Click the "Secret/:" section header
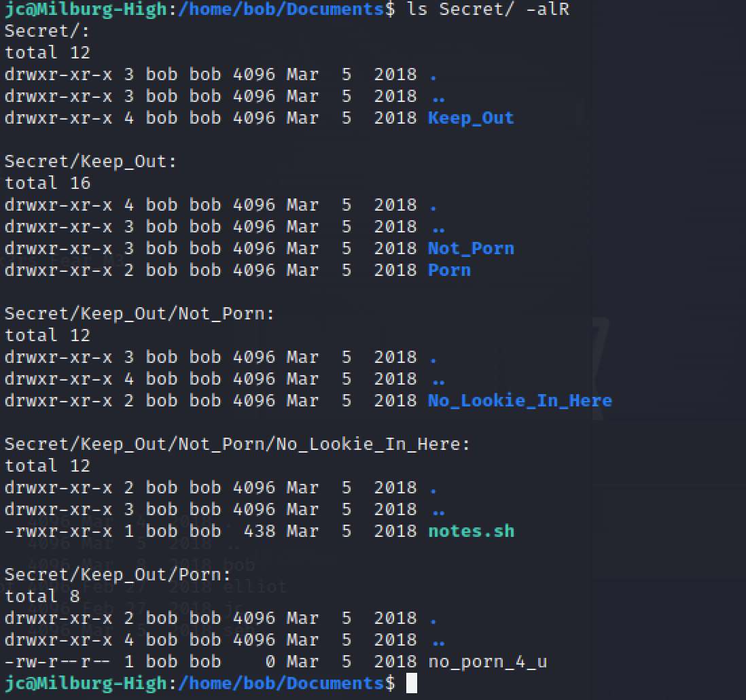 (x=48, y=31)
